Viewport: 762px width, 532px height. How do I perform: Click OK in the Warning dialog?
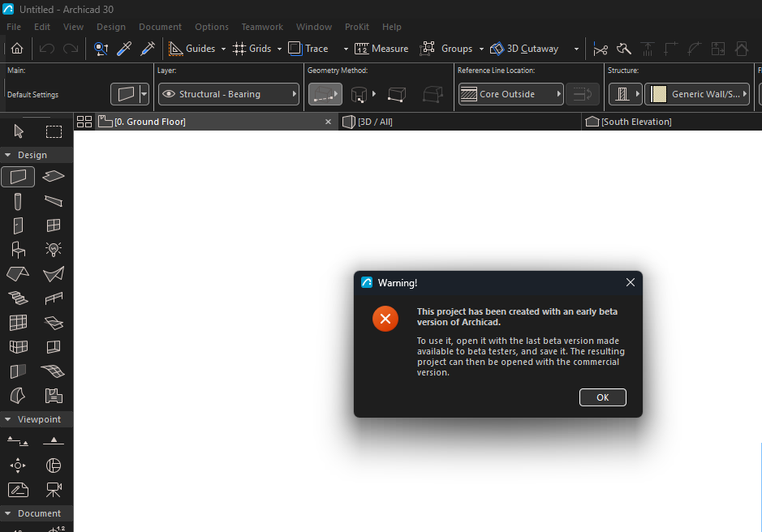click(603, 397)
